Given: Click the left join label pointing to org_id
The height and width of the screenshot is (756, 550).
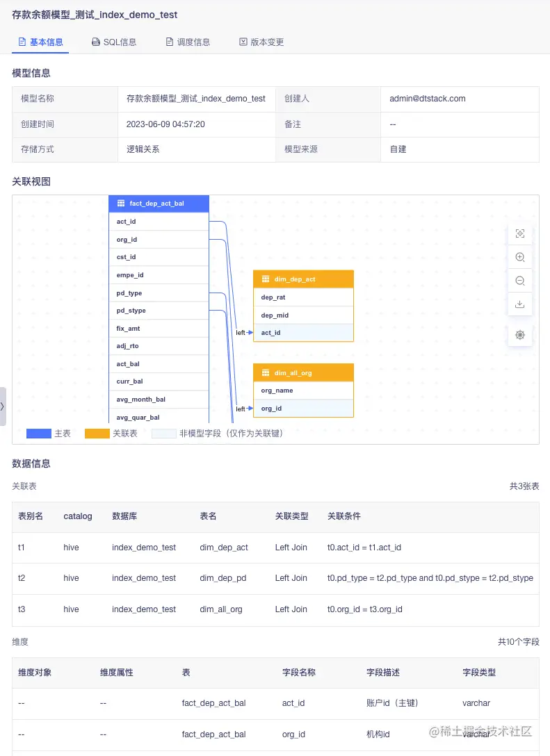Looking at the screenshot, I should [x=241, y=409].
